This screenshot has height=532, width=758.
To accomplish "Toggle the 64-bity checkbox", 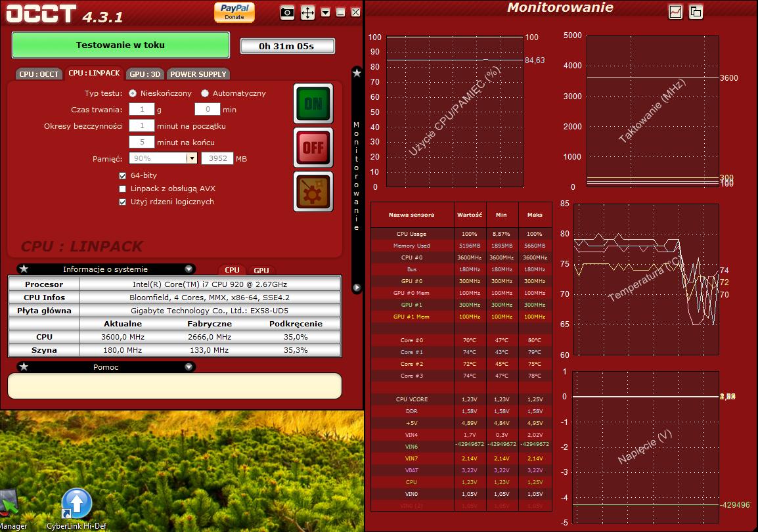I will click(x=123, y=175).
